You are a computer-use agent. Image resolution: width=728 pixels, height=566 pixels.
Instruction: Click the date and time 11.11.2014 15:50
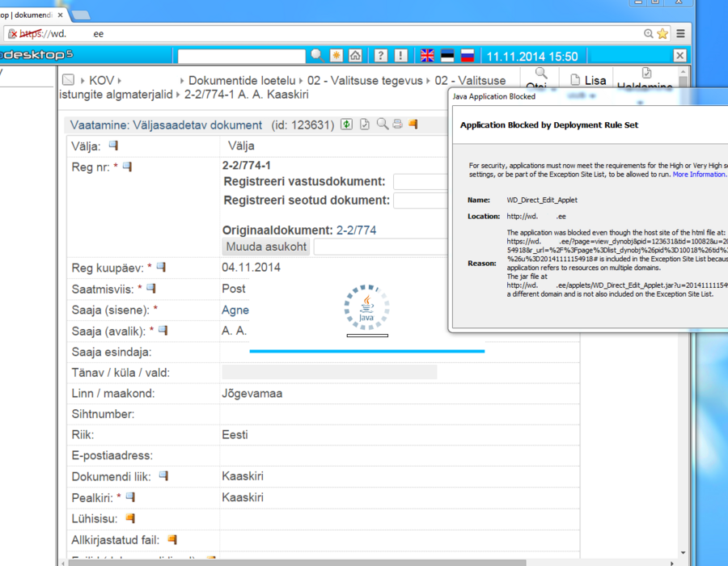[x=532, y=57]
